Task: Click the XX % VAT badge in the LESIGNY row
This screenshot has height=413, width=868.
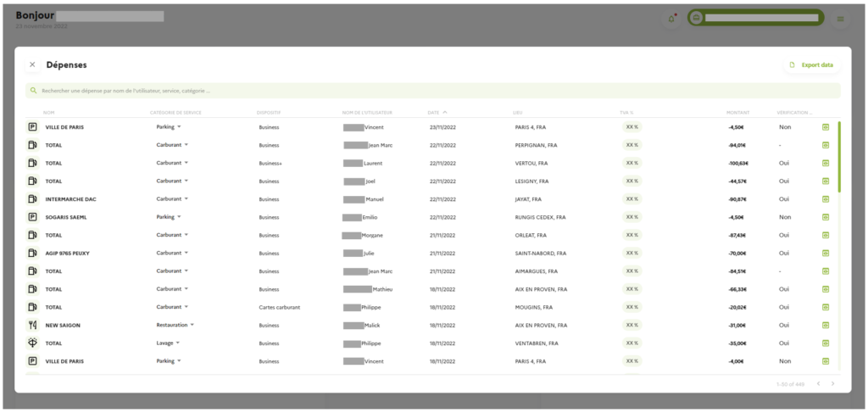Action: (x=632, y=181)
